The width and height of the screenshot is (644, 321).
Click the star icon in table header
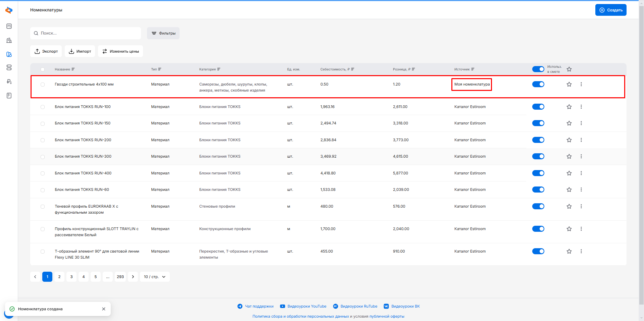pyautogui.click(x=569, y=69)
